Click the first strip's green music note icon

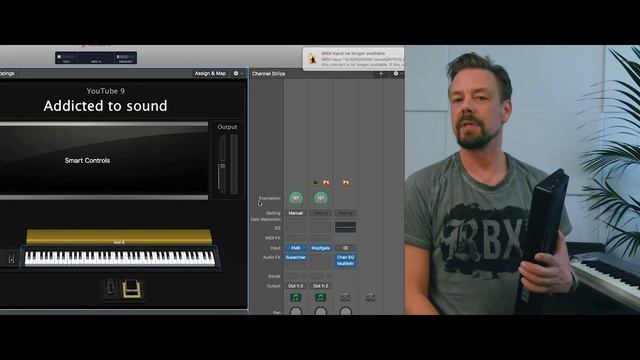[x=296, y=298]
